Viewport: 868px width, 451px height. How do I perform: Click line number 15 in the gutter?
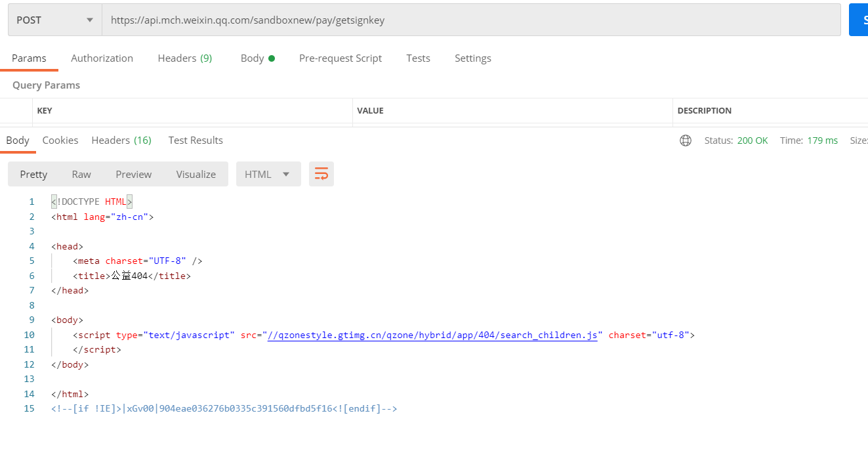click(x=28, y=408)
